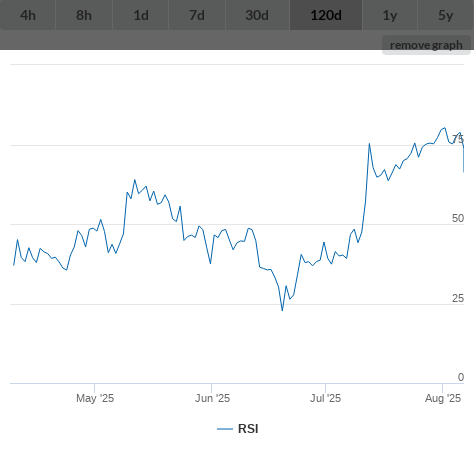Click the RSI low point near late June

pos(282,310)
